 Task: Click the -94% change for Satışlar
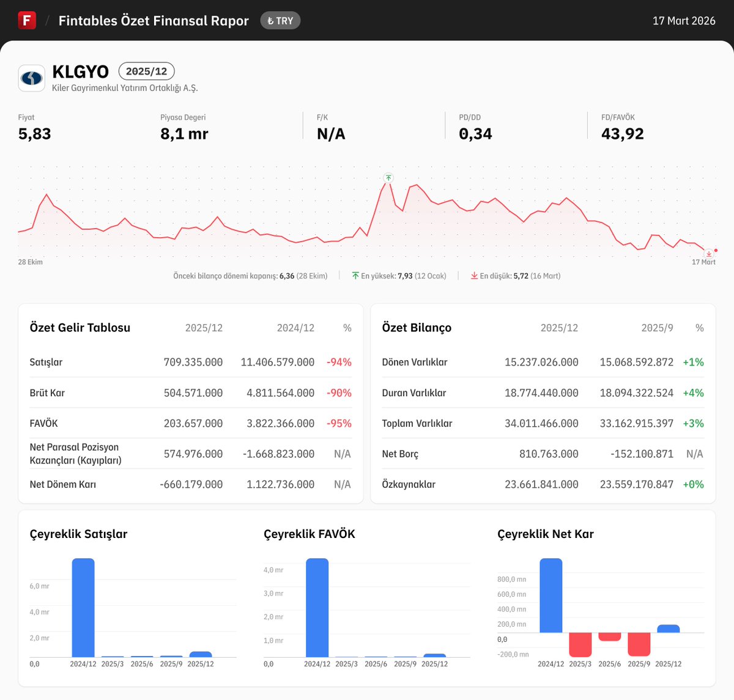[339, 362]
